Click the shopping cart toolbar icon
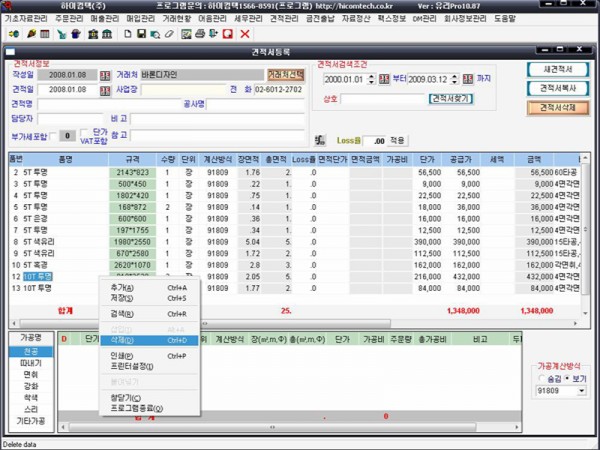Viewport: 600px width, 450px height. coord(61,34)
